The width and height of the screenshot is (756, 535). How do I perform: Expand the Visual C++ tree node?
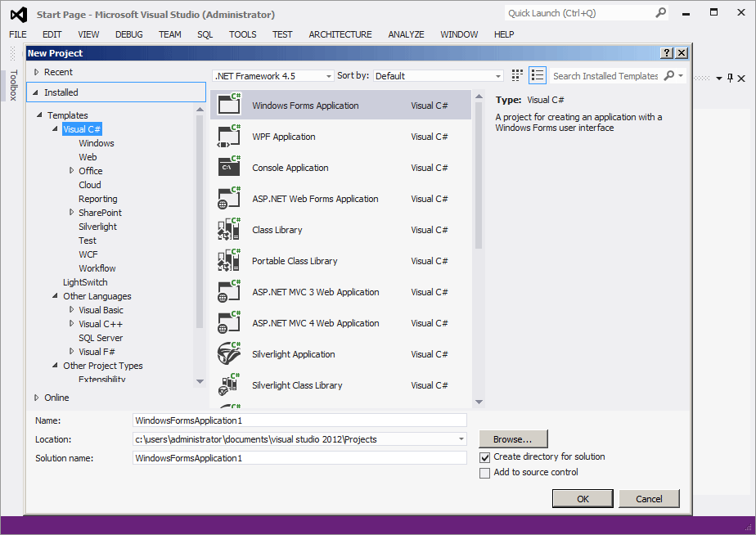[71, 323]
